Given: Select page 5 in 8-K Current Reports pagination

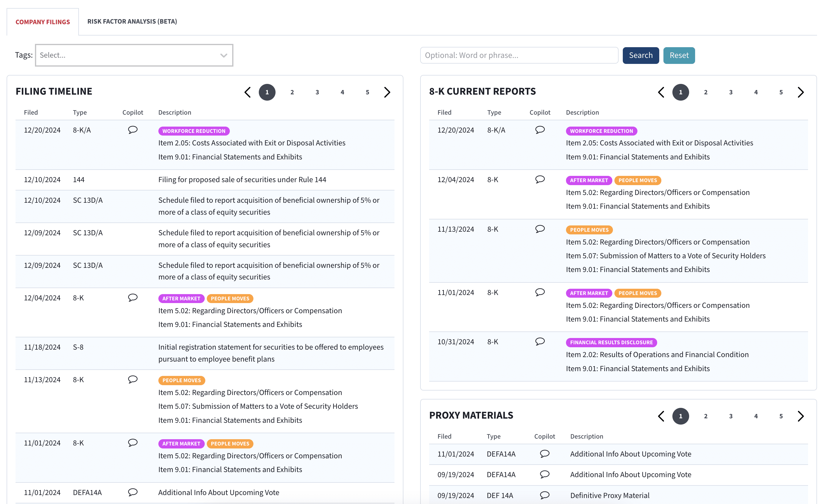Looking at the screenshot, I should coord(781,92).
